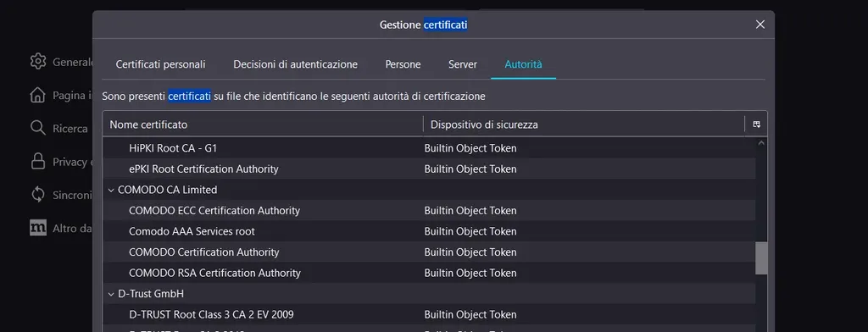Click the D-Trust GmbH group label
This screenshot has width=868, height=332.
pyautogui.click(x=151, y=294)
